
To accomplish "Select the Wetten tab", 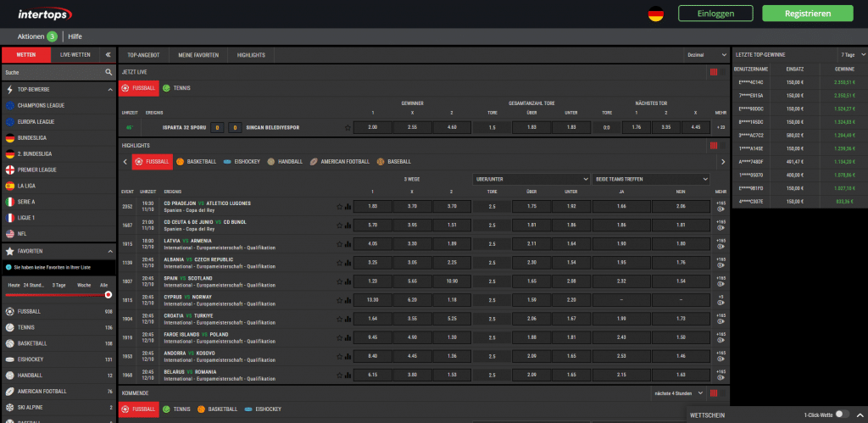I will (x=26, y=55).
